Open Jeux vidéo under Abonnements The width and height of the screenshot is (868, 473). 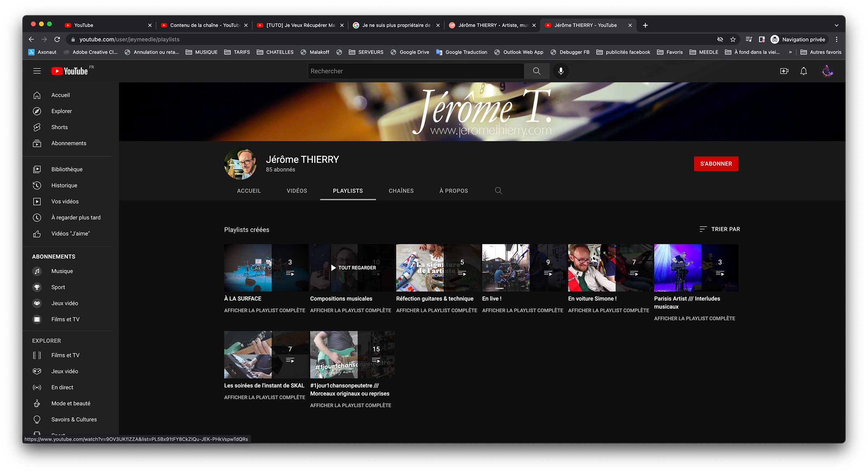coord(71,303)
